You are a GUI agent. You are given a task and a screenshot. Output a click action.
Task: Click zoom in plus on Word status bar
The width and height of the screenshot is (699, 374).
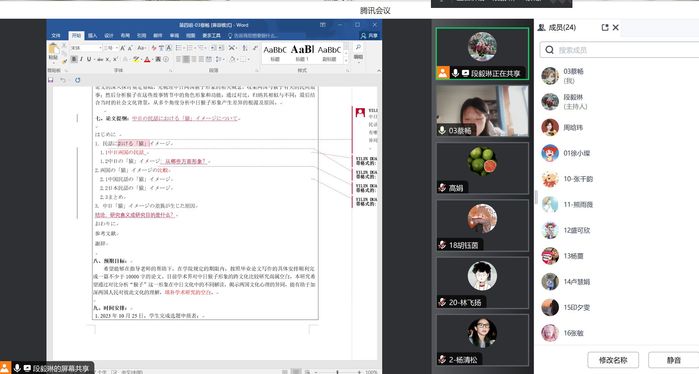359,372
